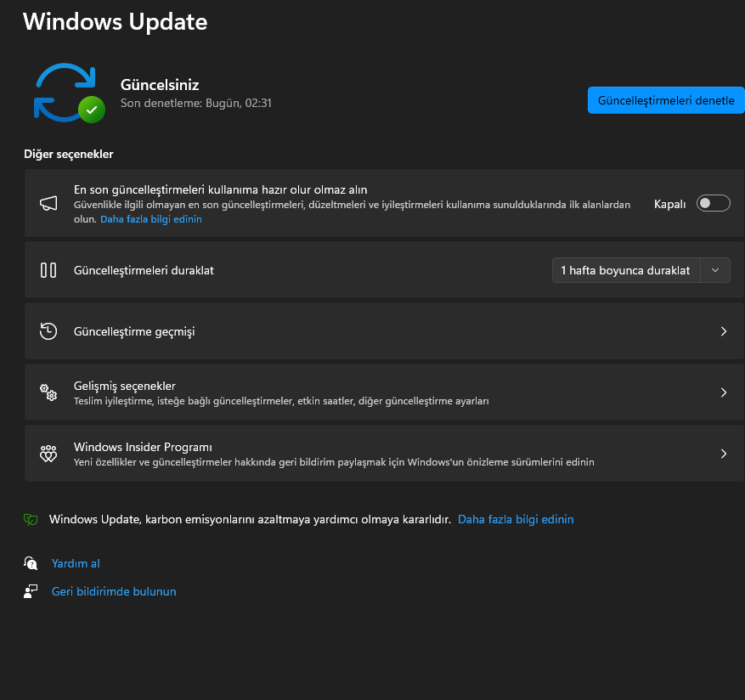Click the pause icon beside Güncelleştirmeleri duraklat
This screenshot has height=700, width=745.
pos(48,270)
